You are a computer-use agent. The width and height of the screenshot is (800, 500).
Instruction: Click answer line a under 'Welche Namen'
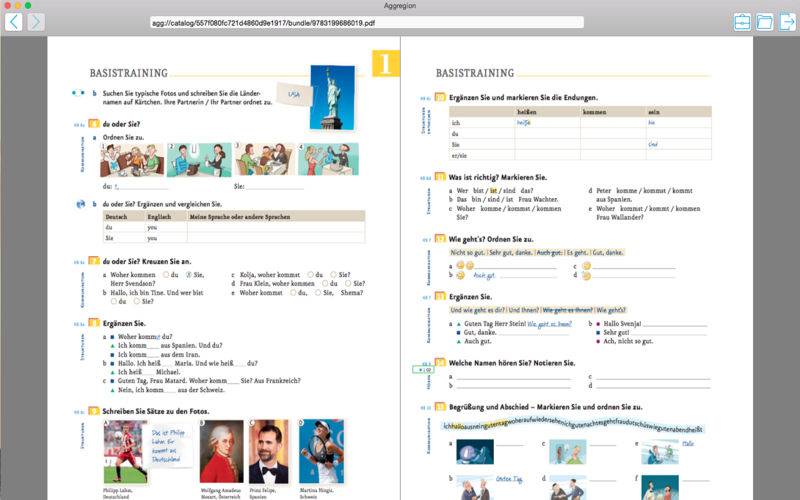(x=513, y=377)
